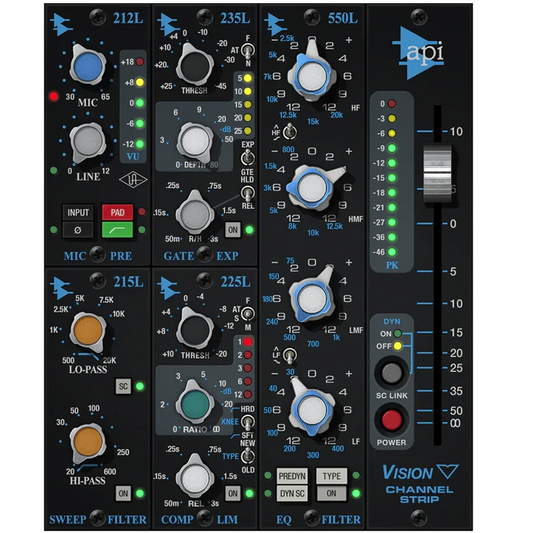The width and height of the screenshot is (533, 533).
Task: Click the VU meter label
Action: [133, 156]
